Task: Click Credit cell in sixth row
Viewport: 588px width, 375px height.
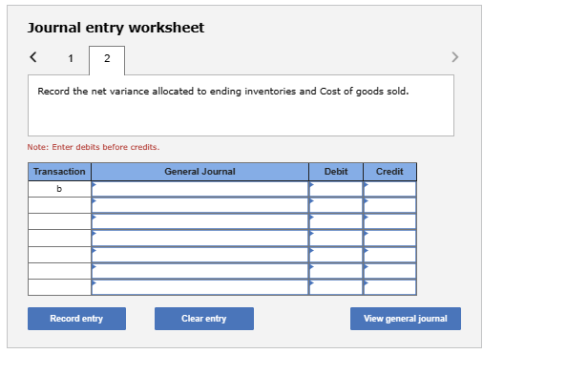Action: 390,271
